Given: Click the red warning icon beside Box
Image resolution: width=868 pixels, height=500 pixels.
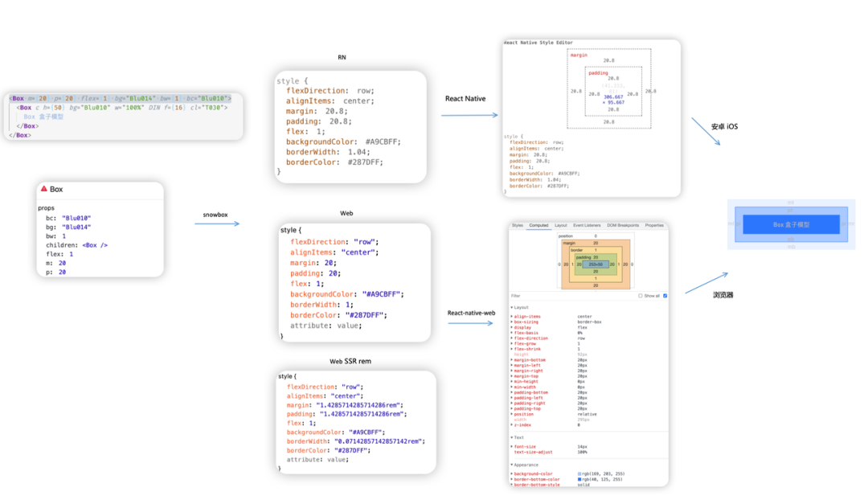Looking at the screenshot, I should pos(43,189).
